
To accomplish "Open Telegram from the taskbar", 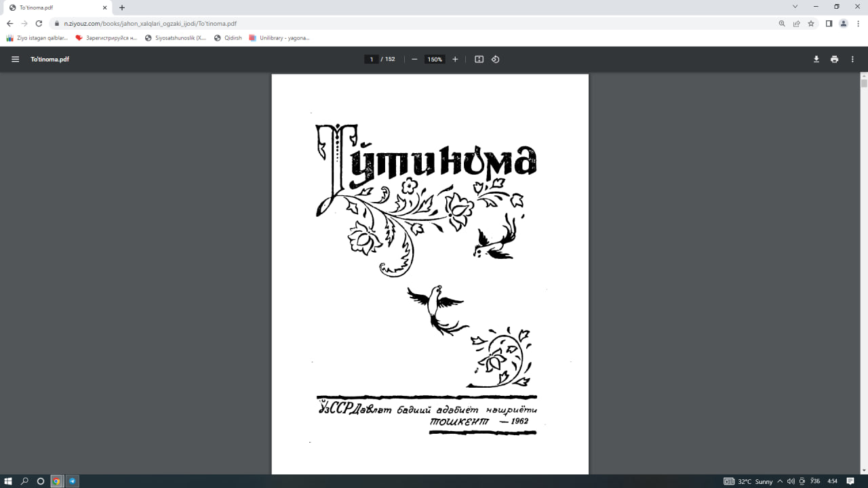I will point(72,481).
